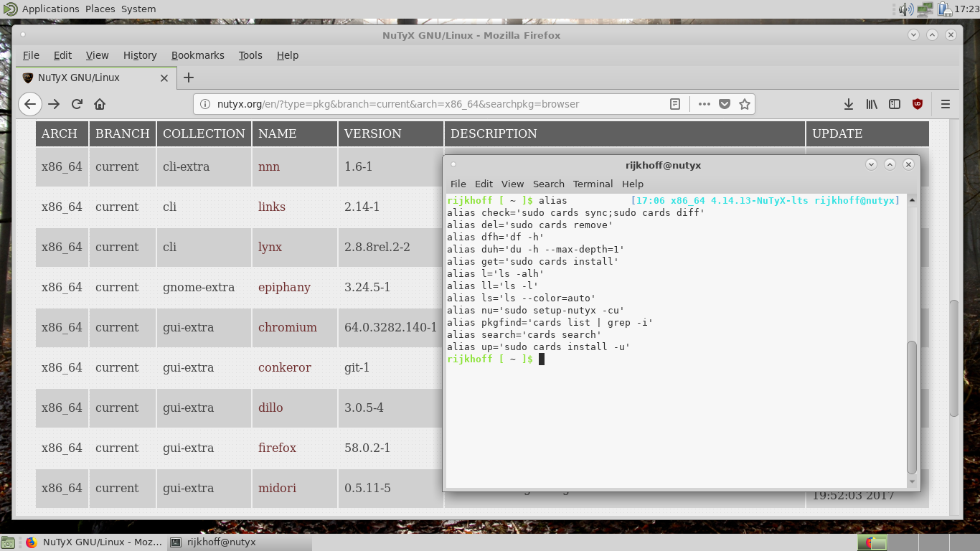Toggle Firefox sidebar icon
980x551 pixels.
click(x=895, y=104)
